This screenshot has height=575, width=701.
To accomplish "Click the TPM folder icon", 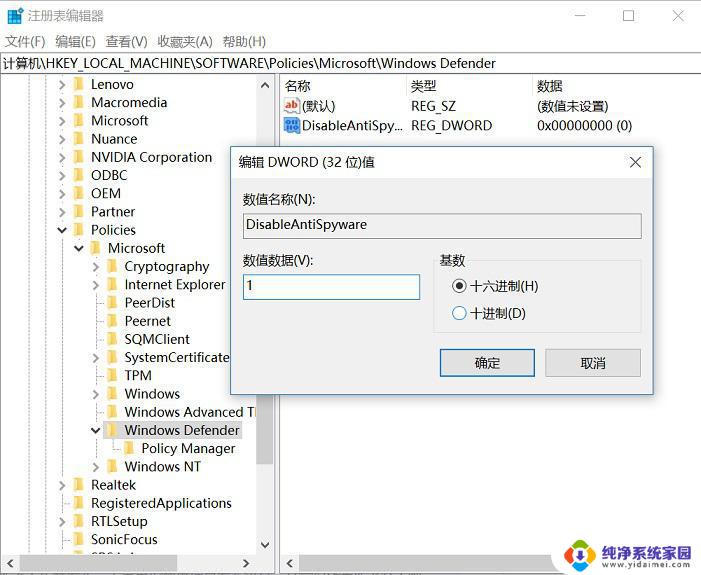I will point(112,376).
